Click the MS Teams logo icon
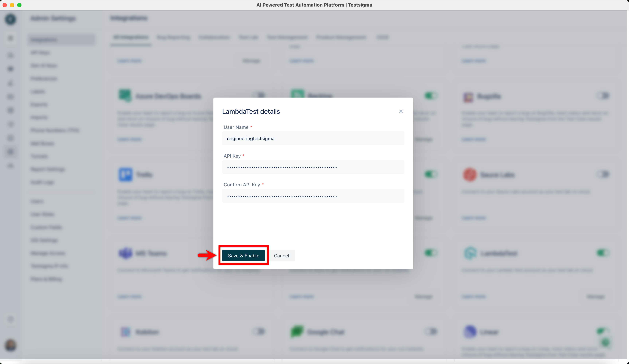This screenshot has height=364, width=629. [x=125, y=253]
